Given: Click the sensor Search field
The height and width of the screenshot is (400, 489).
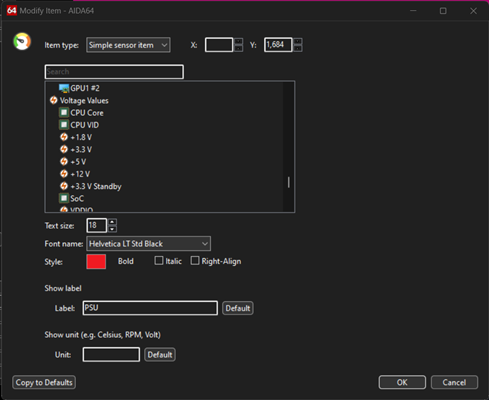Looking at the screenshot, I should point(114,72).
